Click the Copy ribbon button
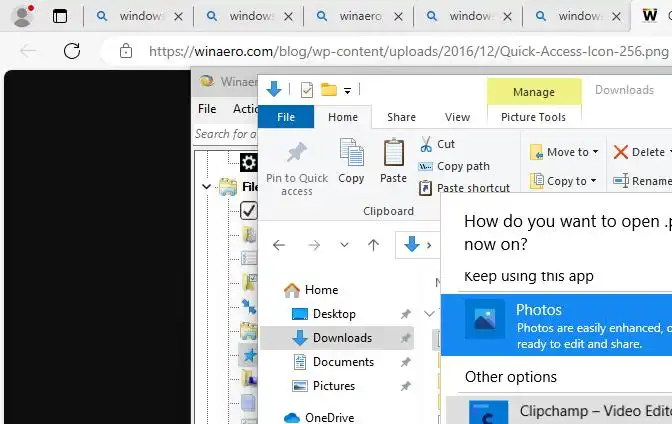The image size is (672, 424). point(351,161)
